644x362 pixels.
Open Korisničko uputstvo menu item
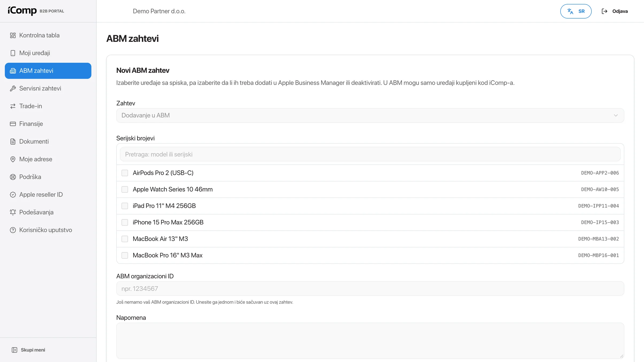(48, 230)
